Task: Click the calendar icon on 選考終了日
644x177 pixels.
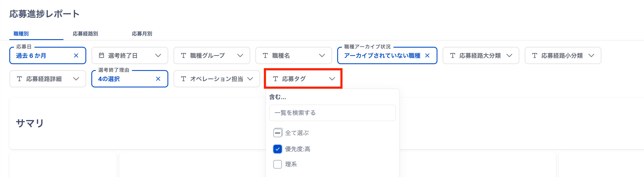Action: click(x=101, y=55)
